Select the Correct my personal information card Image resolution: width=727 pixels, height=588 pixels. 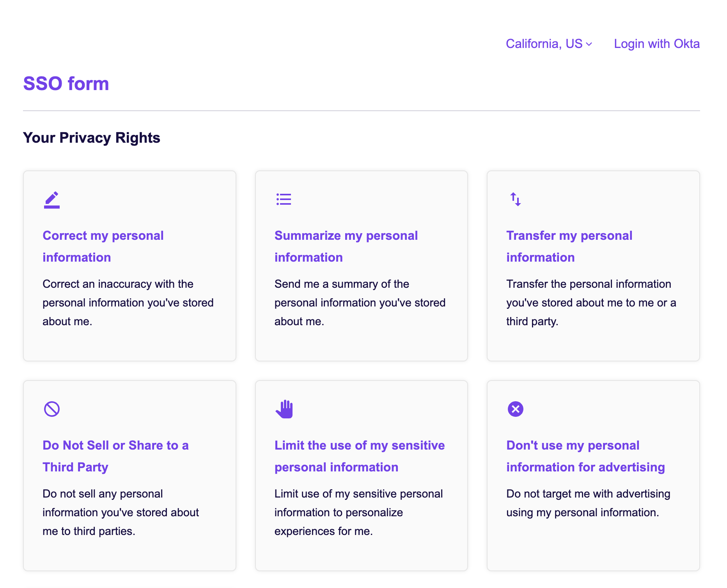(x=129, y=265)
